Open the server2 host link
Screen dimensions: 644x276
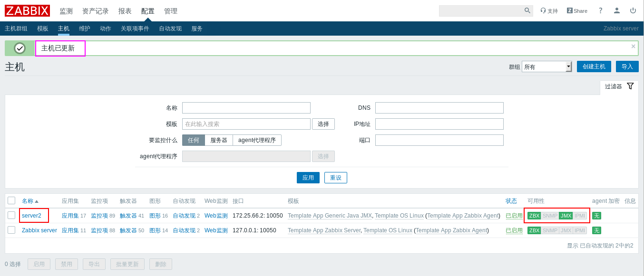(31, 216)
